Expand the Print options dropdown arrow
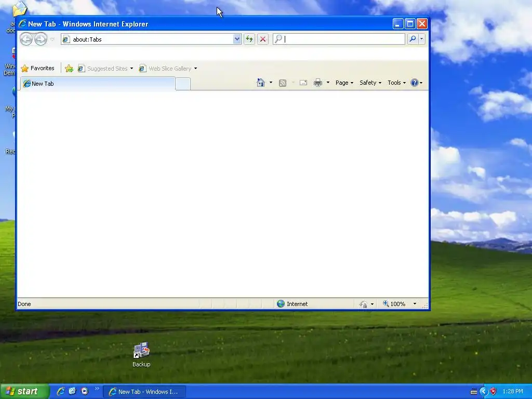Image resolution: width=532 pixels, height=399 pixels. [x=328, y=83]
